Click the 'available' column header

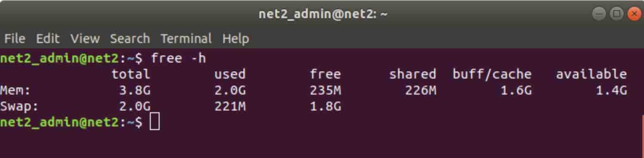591,74
